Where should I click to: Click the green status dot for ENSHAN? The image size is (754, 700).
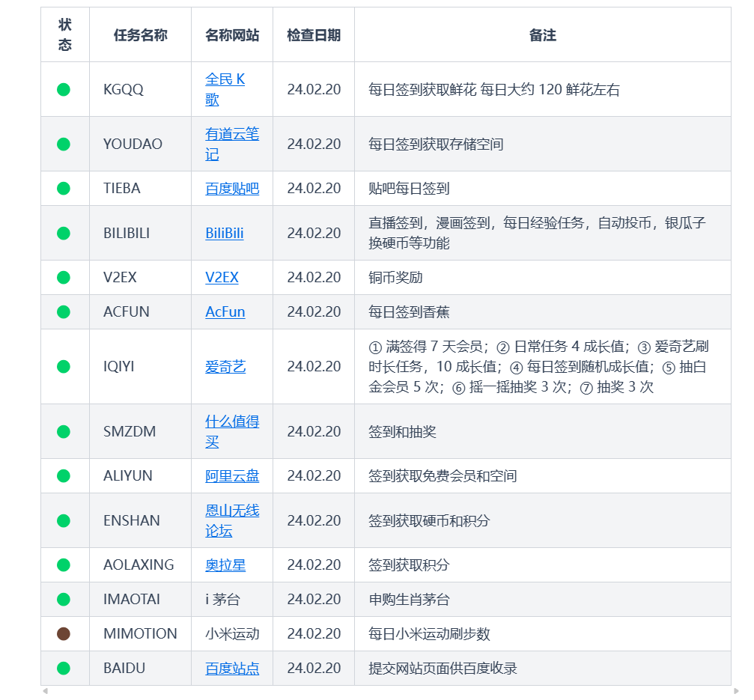pos(64,520)
